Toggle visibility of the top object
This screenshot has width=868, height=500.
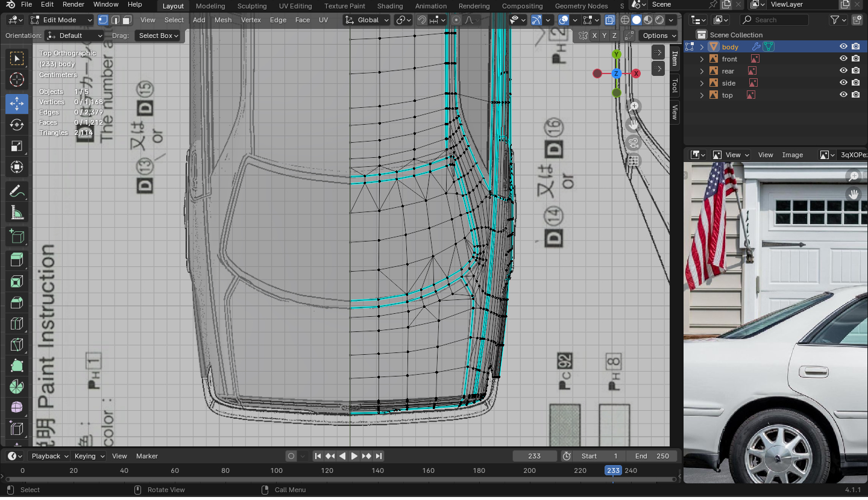843,95
